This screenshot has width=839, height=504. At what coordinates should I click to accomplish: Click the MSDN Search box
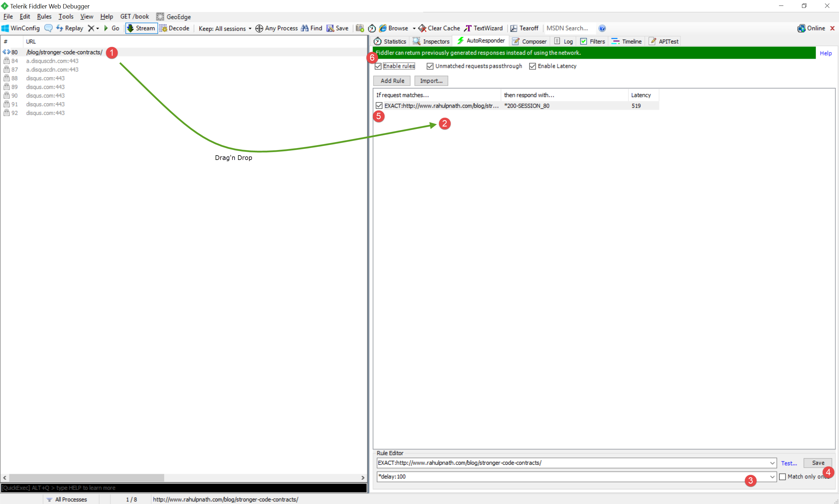pos(570,28)
